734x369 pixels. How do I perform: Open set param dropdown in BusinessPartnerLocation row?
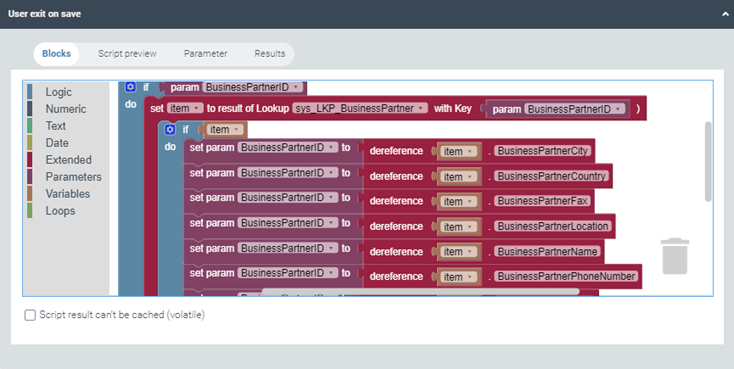[287, 222]
